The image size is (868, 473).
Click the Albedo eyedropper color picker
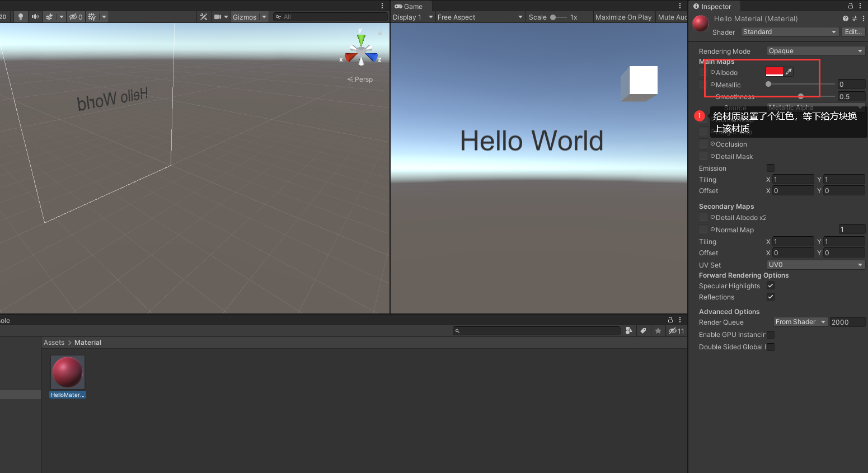(x=789, y=72)
